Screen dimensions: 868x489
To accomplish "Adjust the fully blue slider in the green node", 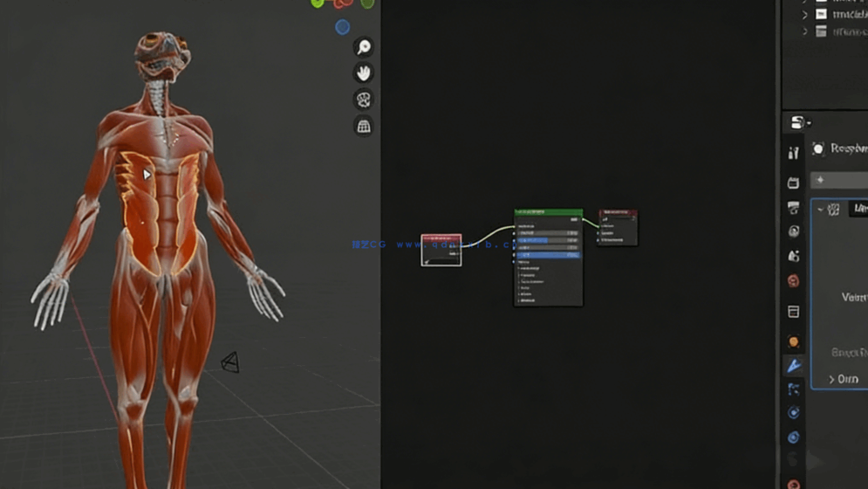I will click(x=548, y=255).
